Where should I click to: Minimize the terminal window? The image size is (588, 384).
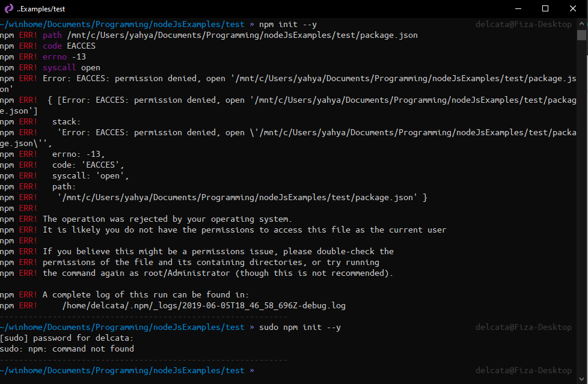coord(518,8)
